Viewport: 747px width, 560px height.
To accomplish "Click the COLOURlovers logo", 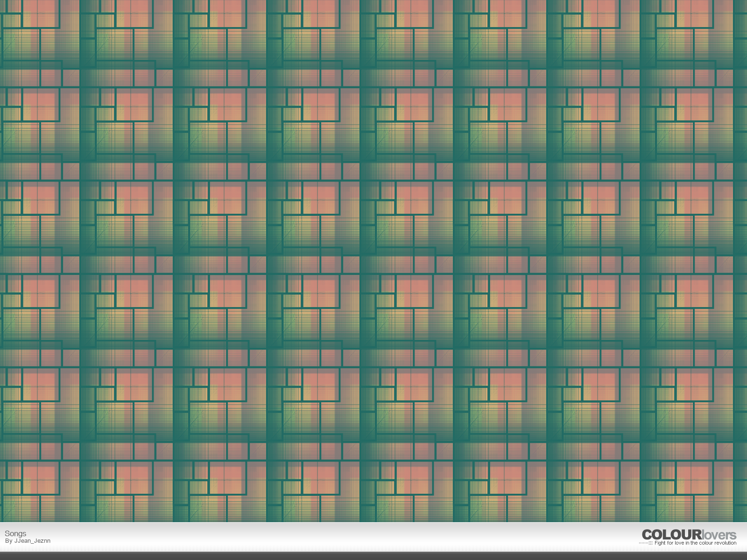I will pos(689,535).
